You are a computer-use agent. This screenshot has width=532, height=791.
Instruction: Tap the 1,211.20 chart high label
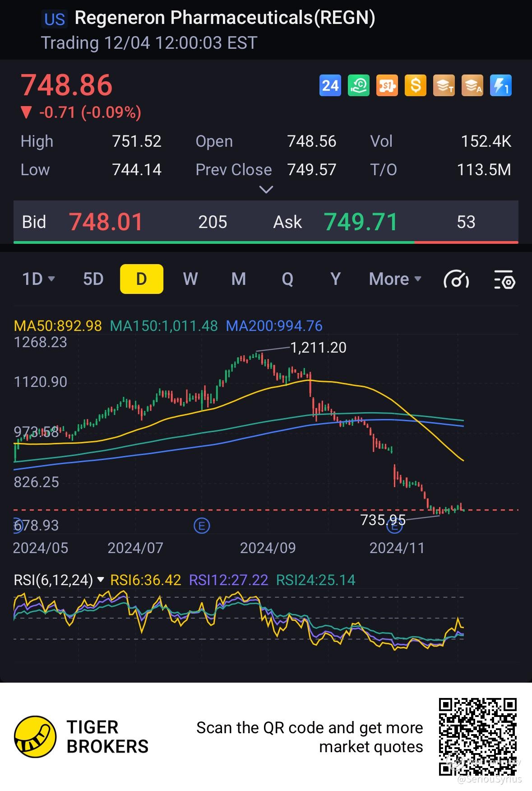[x=319, y=348]
